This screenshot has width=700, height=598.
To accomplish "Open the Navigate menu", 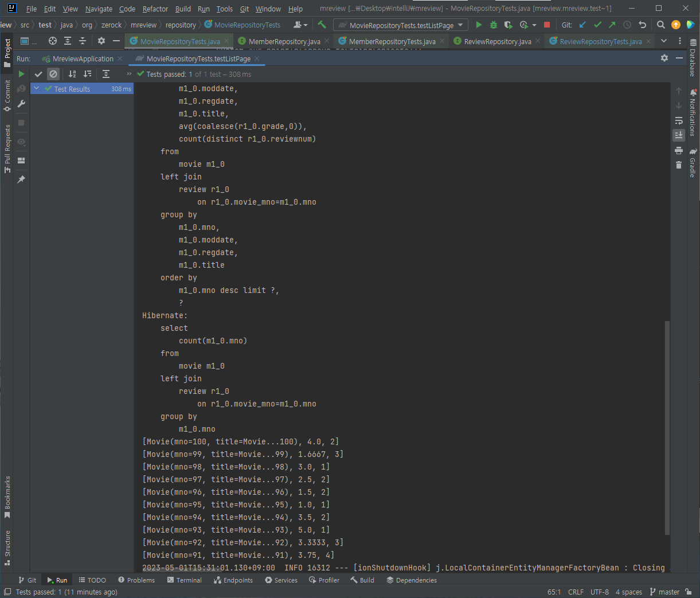I will click(99, 9).
